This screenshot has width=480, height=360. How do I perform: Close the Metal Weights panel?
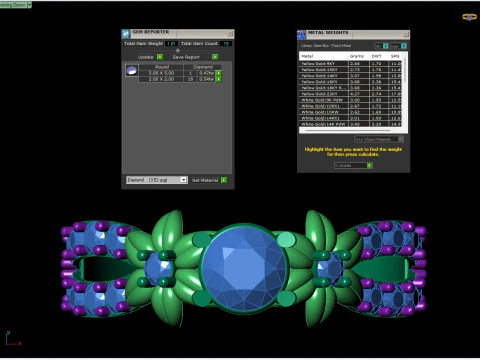pyautogui.click(x=406, y=35)
